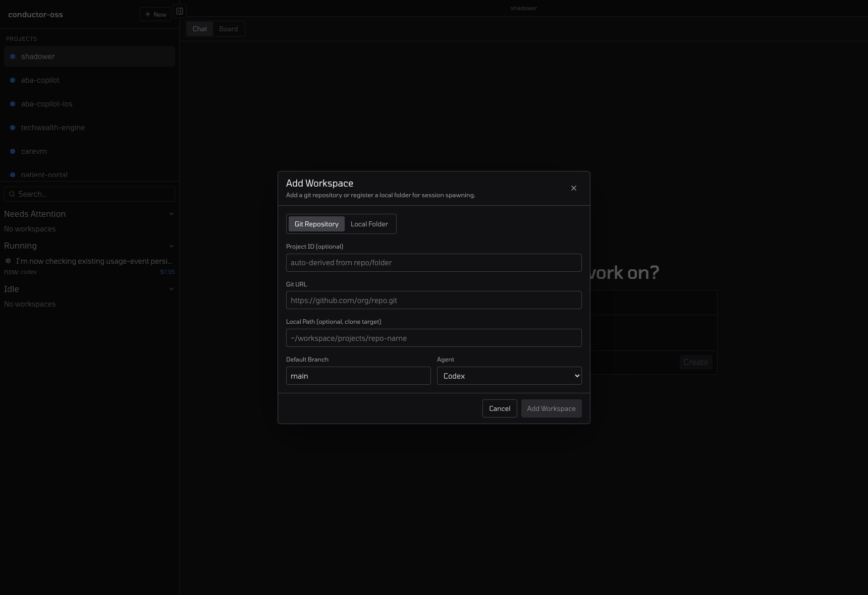Close the Add Workspace dialog
This screenshot has width=868, height=595.
click(x=573, y=188)
